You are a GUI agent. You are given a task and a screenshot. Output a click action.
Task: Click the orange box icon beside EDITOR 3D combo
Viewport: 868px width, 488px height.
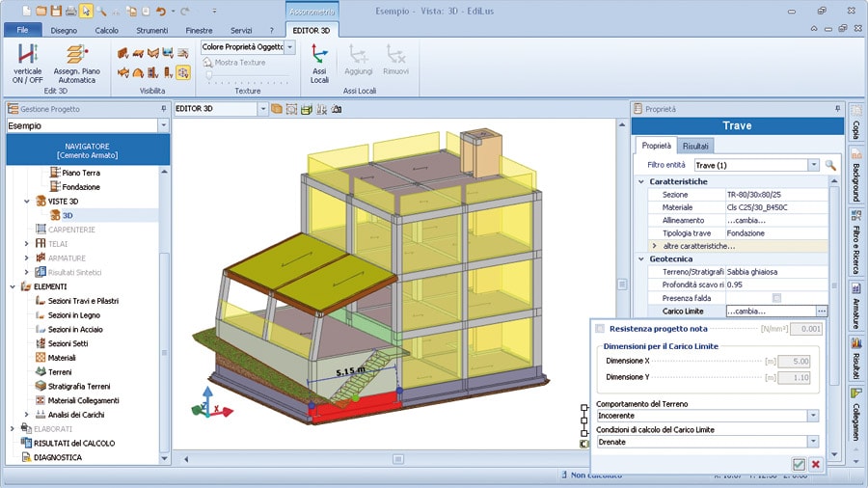pyautogui.click(x=277, y=109)
